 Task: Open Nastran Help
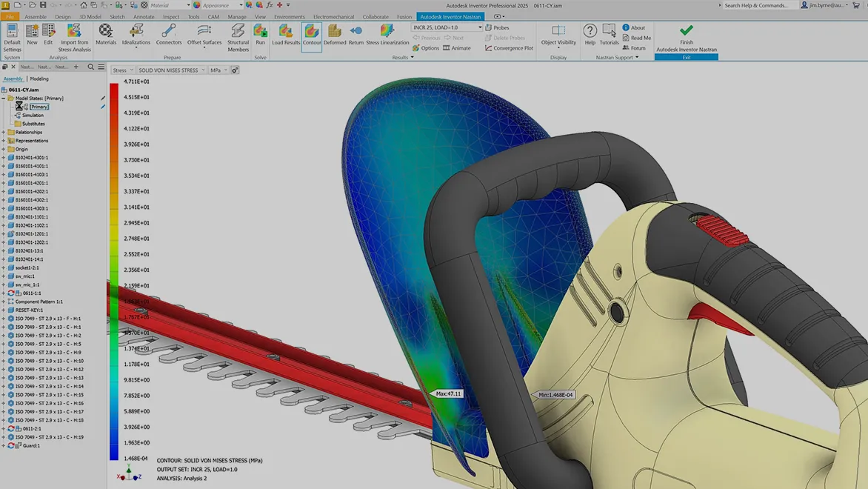point(590,34)
